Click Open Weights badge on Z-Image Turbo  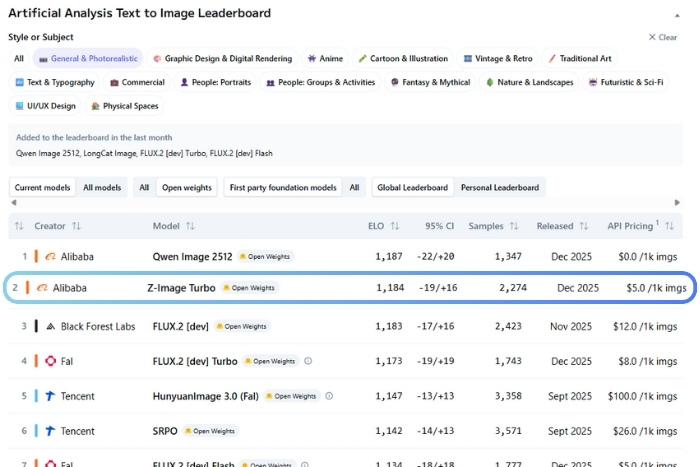[249, 288]
